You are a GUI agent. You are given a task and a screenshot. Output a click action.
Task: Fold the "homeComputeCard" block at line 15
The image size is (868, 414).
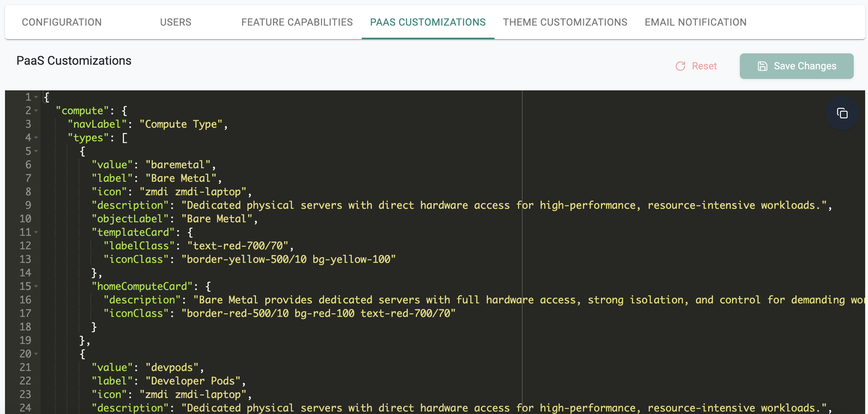click(x=36, y=286)
